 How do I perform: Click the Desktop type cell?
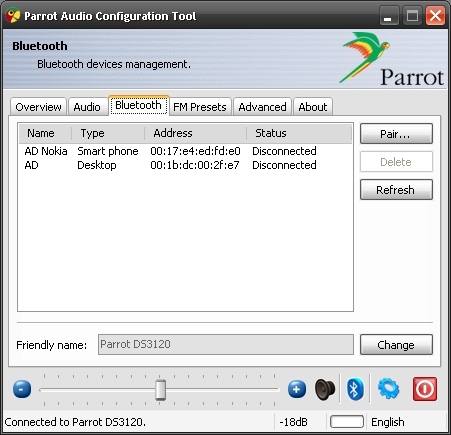click(x=97, y=165)
